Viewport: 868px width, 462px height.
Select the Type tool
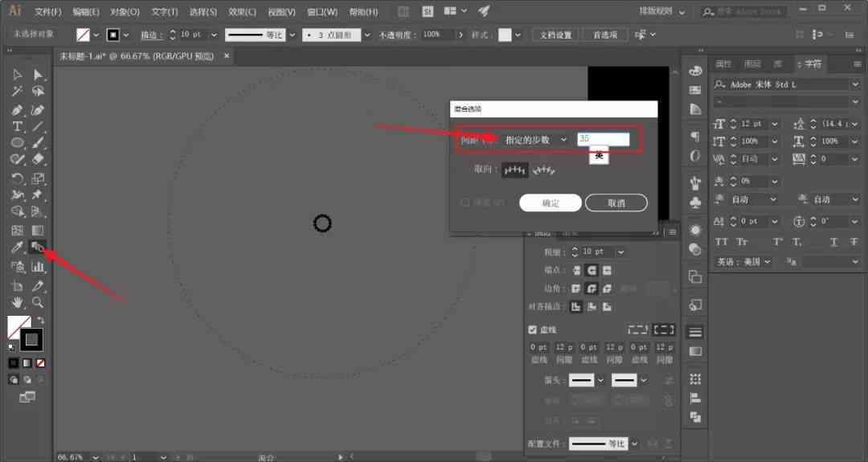(17, 126)
